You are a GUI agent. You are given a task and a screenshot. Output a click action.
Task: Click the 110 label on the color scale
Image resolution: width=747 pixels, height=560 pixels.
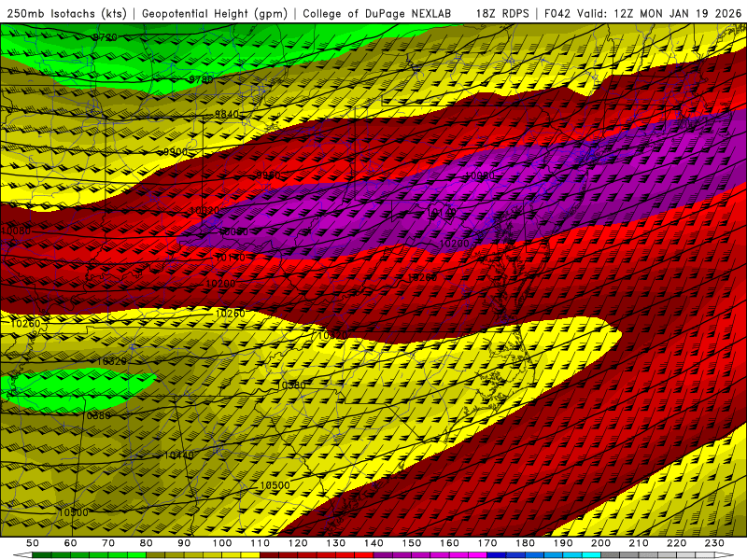pos(260,543)
